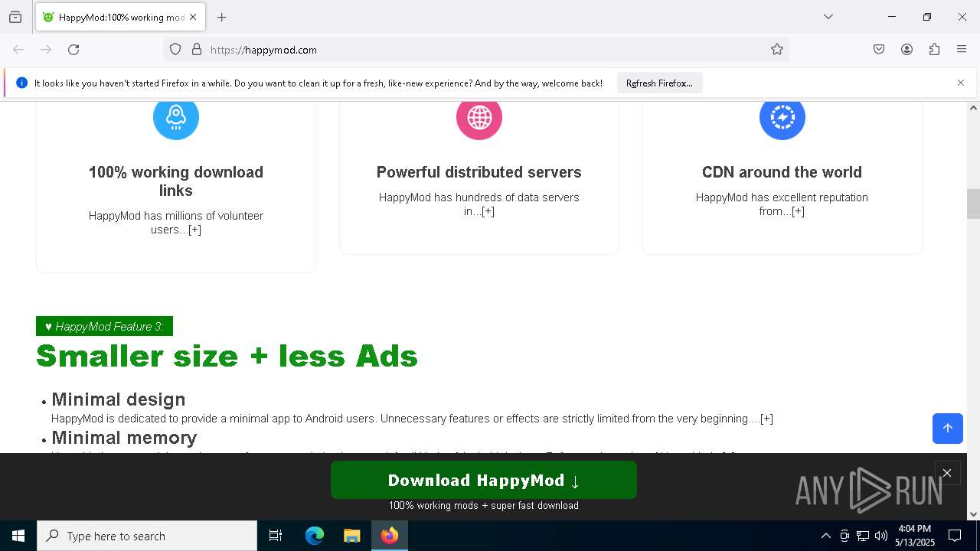Screen dimensions: 980x551
Task: Click the pink globe icon for distributed servers
Action: 479,117
